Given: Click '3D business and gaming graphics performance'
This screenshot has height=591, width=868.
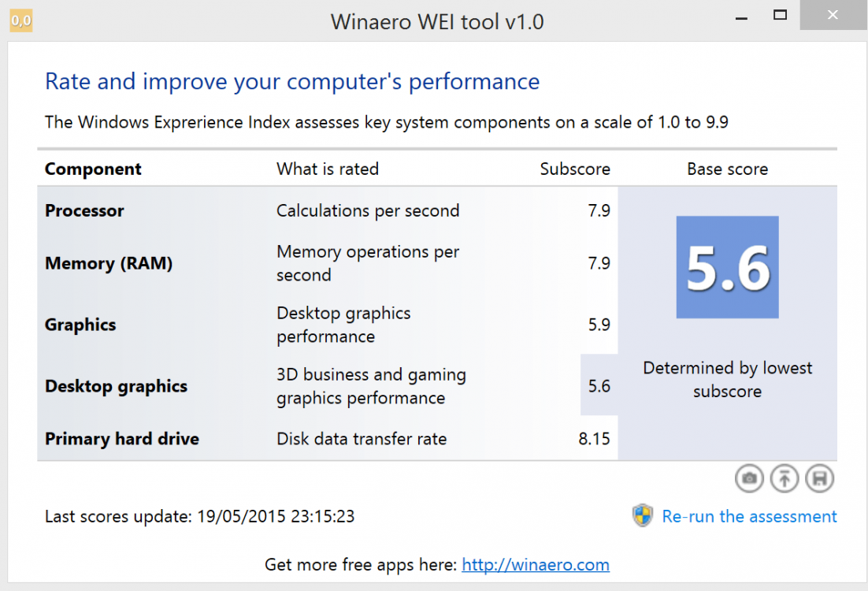Looking at the screenshot, I should click(x=371, y=386).
